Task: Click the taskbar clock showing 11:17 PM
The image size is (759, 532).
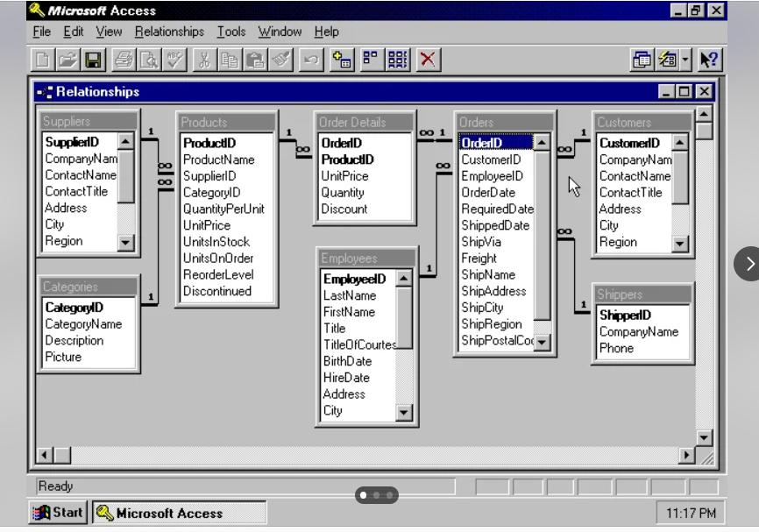Action: 691,513
